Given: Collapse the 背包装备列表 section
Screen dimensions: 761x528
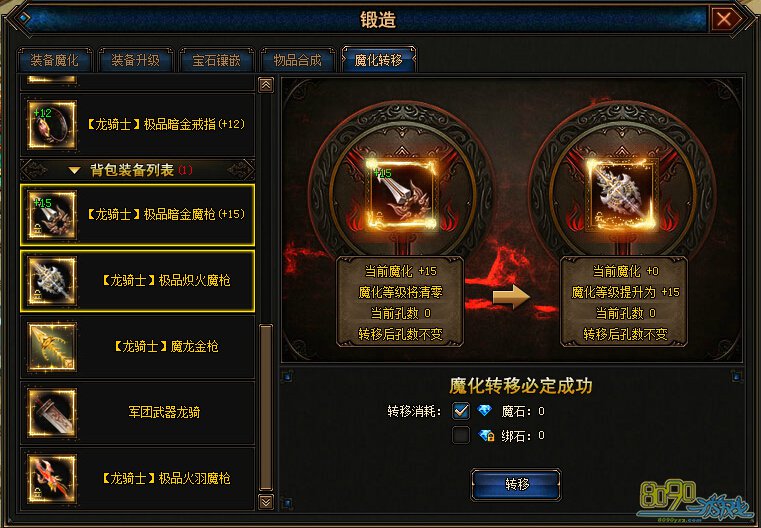Looking at the screenshot, I should point(74,170).
